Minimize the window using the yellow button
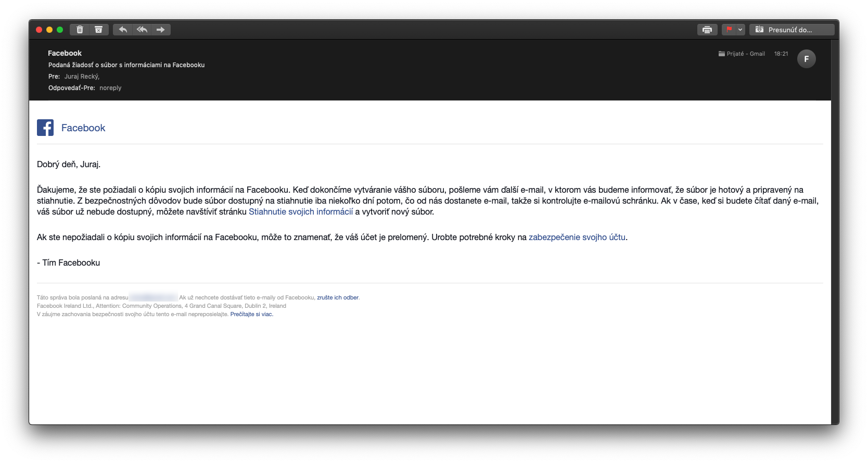 [49, 30]
